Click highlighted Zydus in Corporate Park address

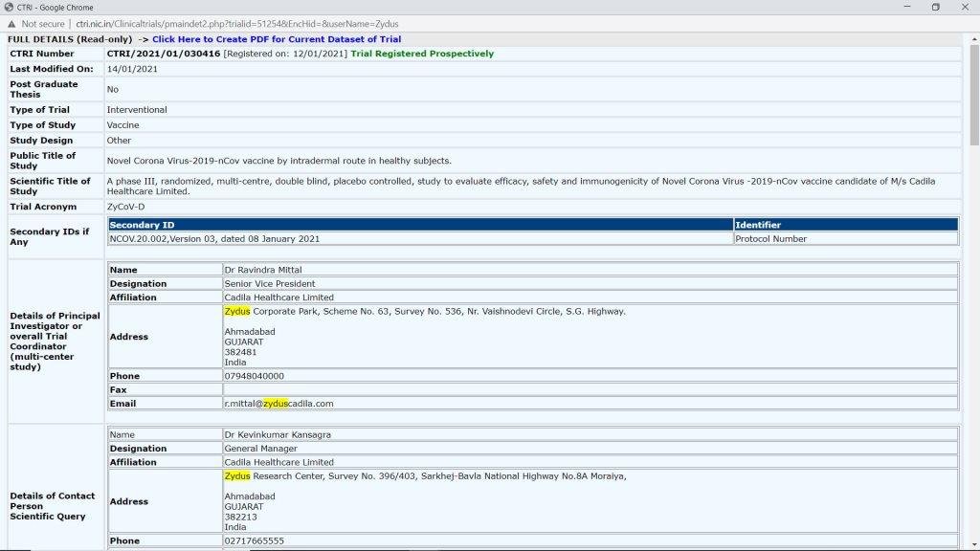[237, 311]
